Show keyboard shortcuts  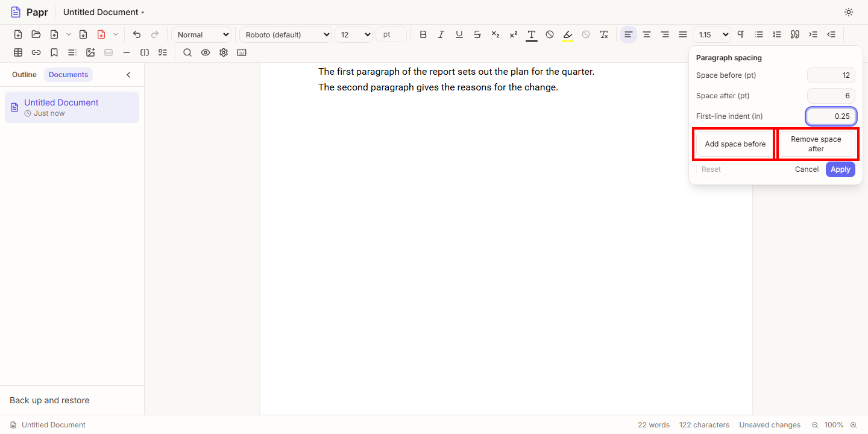tap(242, 52)
